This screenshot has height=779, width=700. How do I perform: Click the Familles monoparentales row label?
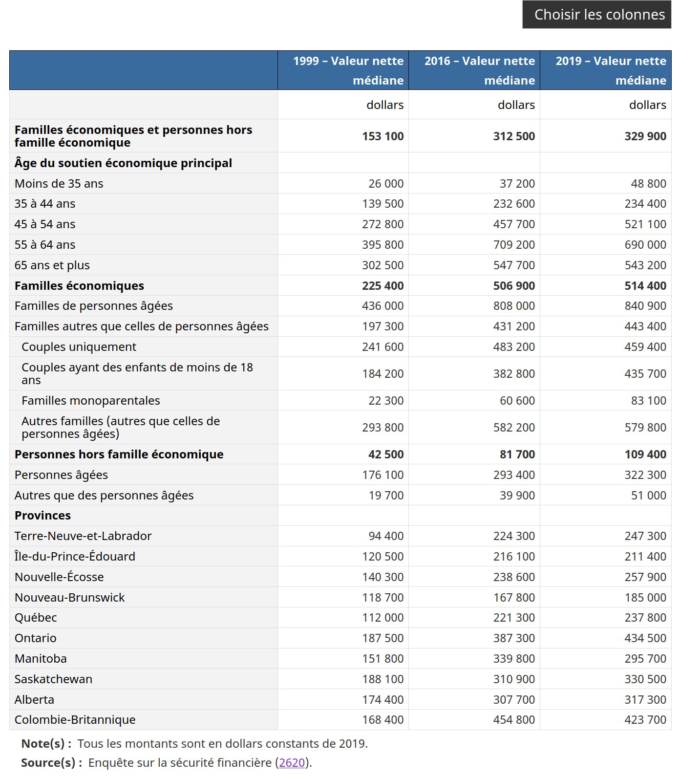(x=91, y=400)
